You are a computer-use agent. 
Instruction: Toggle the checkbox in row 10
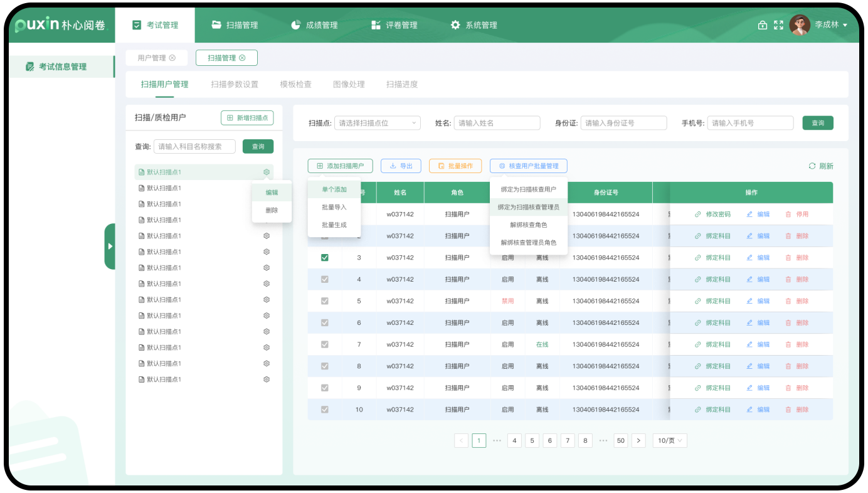(325, 410)
